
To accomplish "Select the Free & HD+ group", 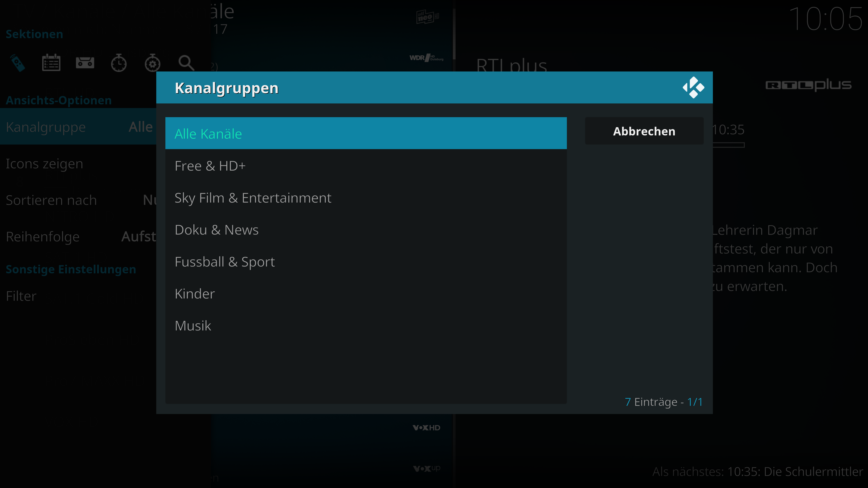I will tap(366, 166).
